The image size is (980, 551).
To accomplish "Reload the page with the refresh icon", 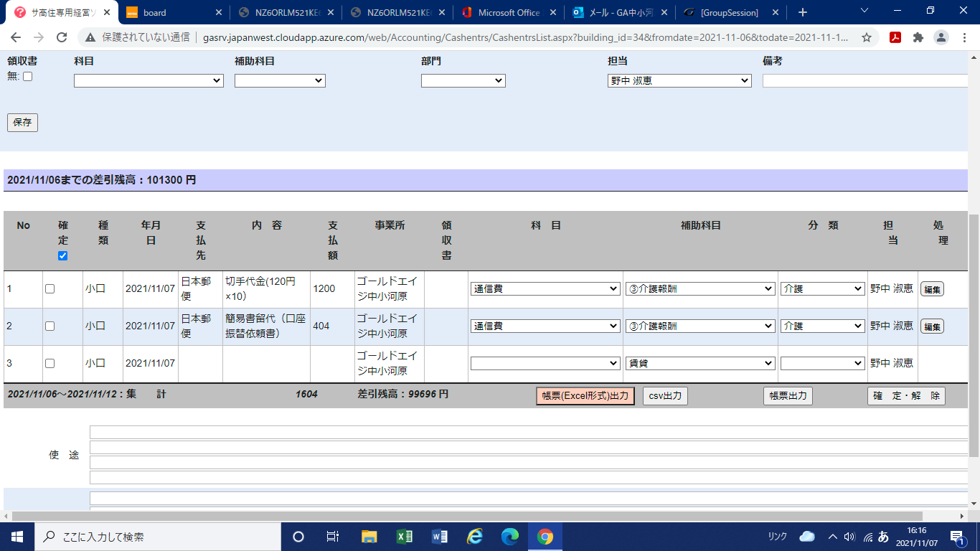I will 62,38.
